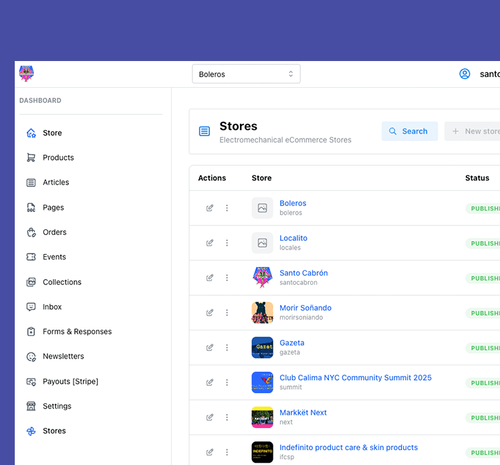Edit the Gazeta store
This screenshot has height=465, width=500.
pos(209,348)
